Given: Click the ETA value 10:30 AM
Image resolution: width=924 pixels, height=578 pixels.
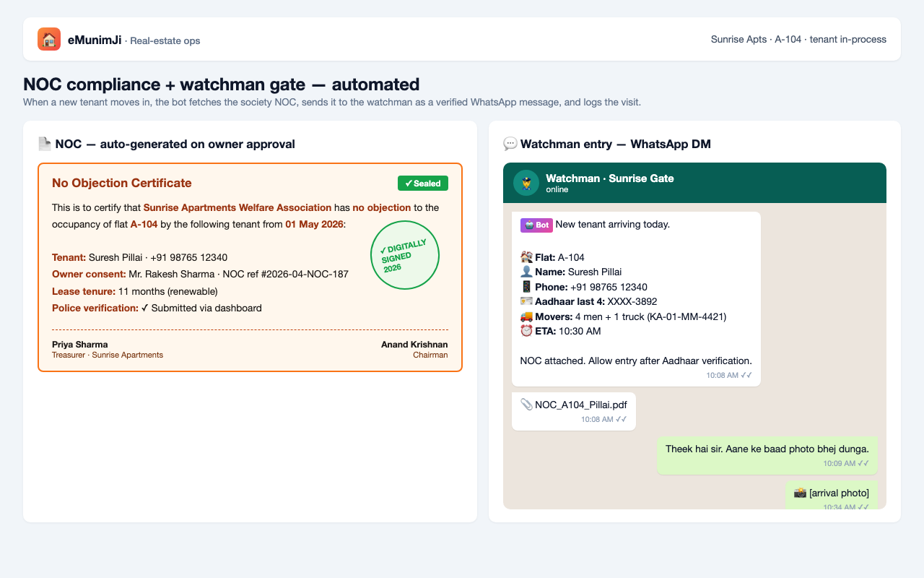Looking at the screenshot, I should (581, 331).
